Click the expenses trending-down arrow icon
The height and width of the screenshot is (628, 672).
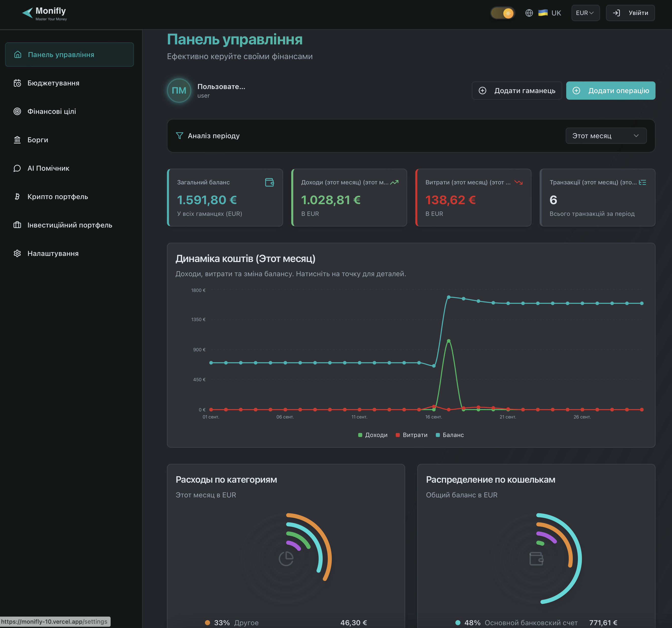(518, 183)
